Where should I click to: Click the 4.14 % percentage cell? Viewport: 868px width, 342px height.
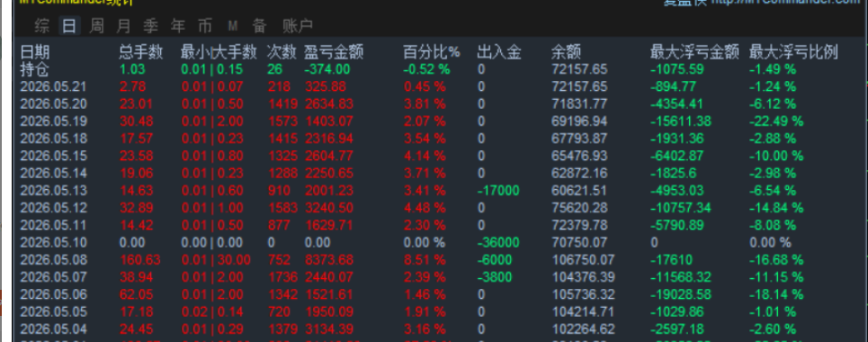pyautogui.click(x=425, y=156)
